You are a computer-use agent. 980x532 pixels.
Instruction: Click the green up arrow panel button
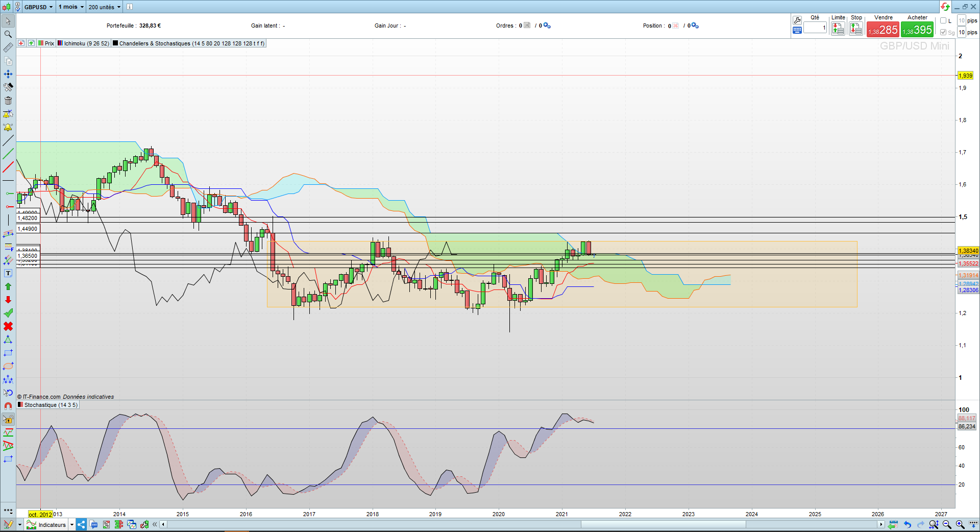(31, 43)
